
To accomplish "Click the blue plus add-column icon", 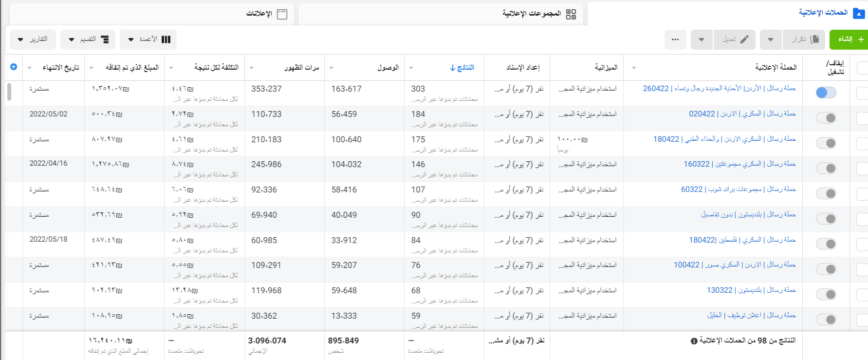I will [14, 67].
